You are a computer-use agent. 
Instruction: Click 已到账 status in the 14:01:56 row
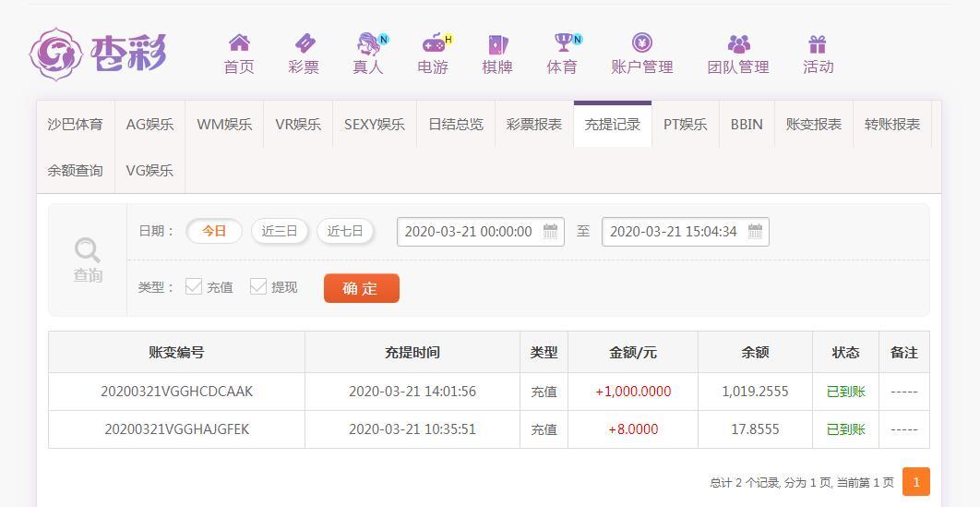pyautogui.click(x=845, y=392)
